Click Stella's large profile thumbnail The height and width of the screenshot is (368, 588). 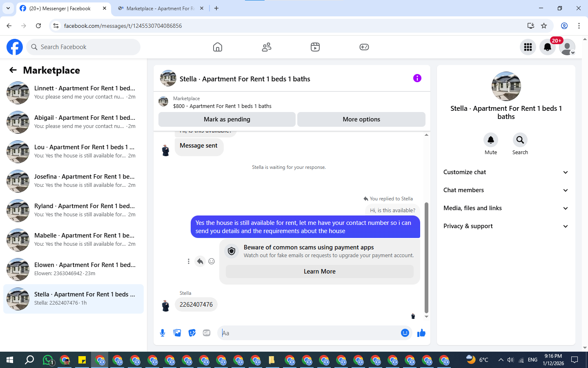tap(506, 86)
